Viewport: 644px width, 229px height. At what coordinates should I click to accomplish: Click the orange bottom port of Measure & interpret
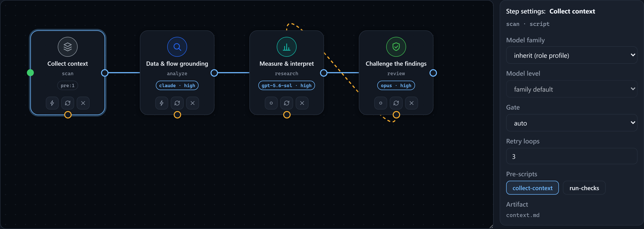coord(287,115)
